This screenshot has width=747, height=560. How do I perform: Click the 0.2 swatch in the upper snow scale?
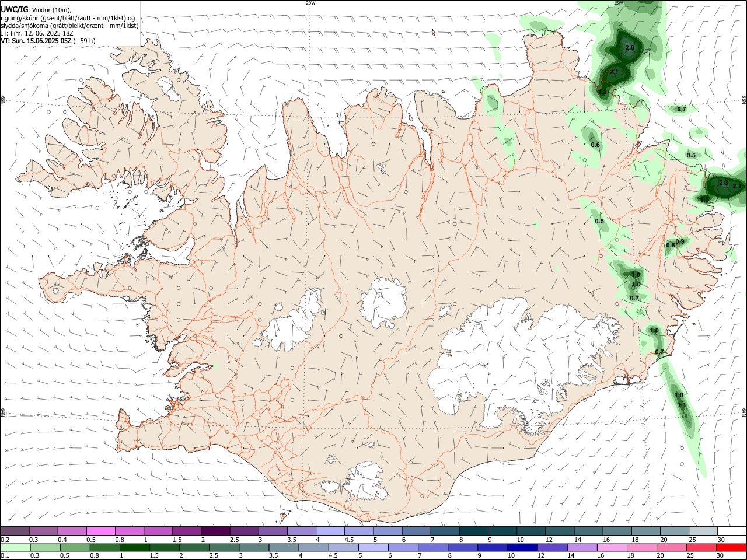pos(15,531)
